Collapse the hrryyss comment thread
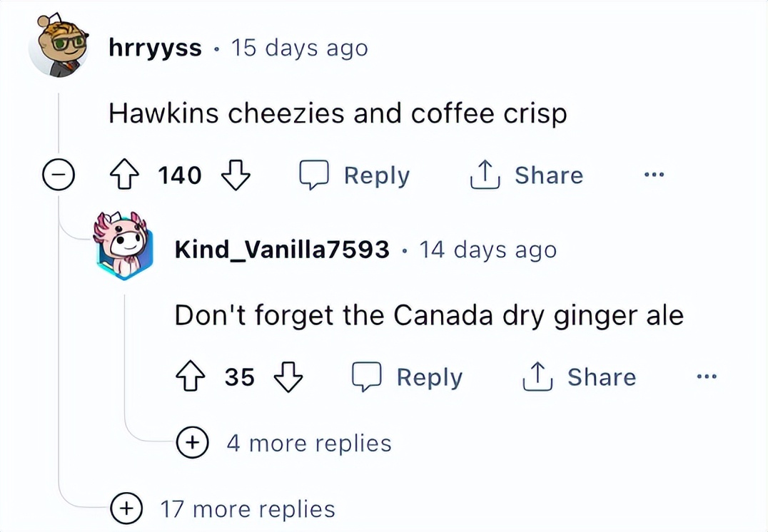 coord(59,175)
